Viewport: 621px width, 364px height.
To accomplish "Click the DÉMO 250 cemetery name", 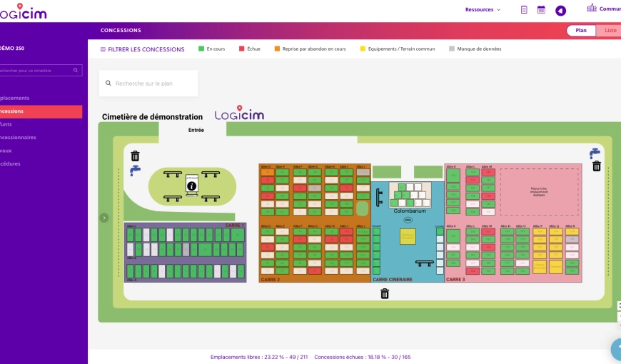I will 12,49.
